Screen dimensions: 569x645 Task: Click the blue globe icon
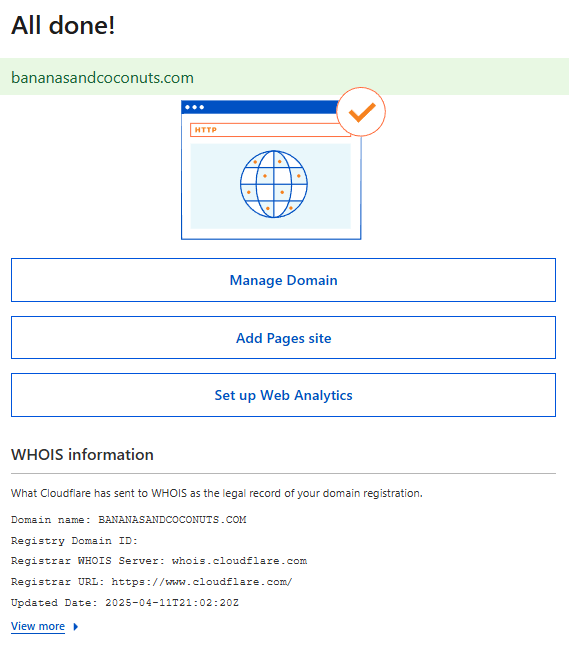pyautogui.click(x=274, y=184)
